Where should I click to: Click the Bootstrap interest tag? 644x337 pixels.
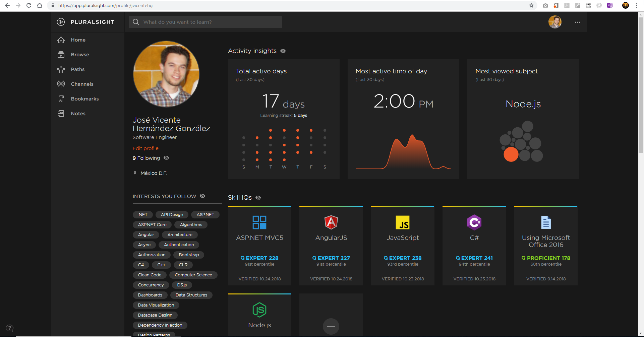click(x=189, y=255)
